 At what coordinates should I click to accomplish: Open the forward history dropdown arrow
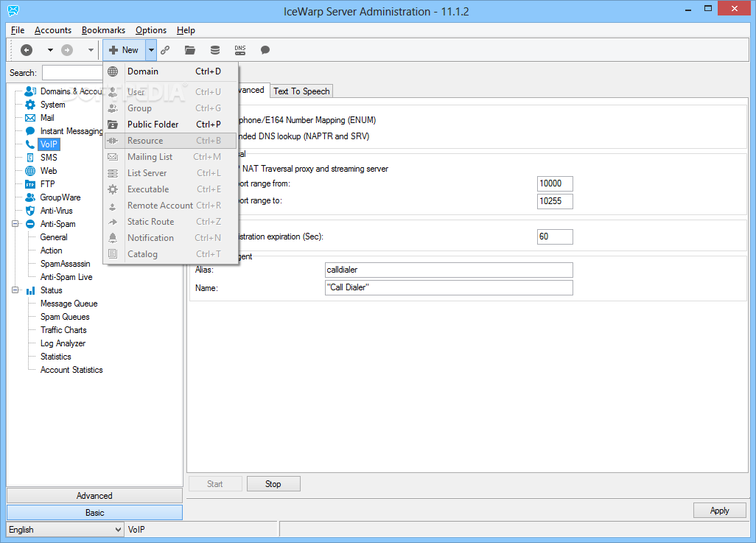click(91, 49)
